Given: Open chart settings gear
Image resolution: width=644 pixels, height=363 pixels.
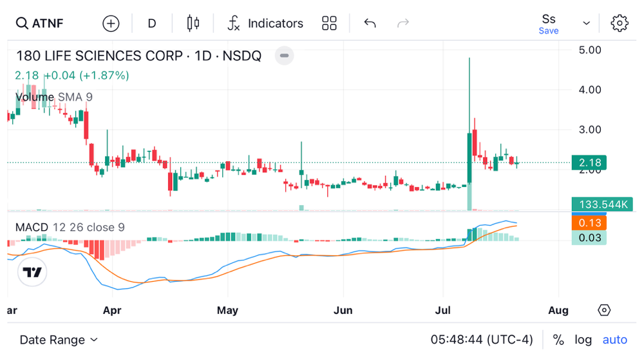Looking at the screenshot, I should (620, 23).
